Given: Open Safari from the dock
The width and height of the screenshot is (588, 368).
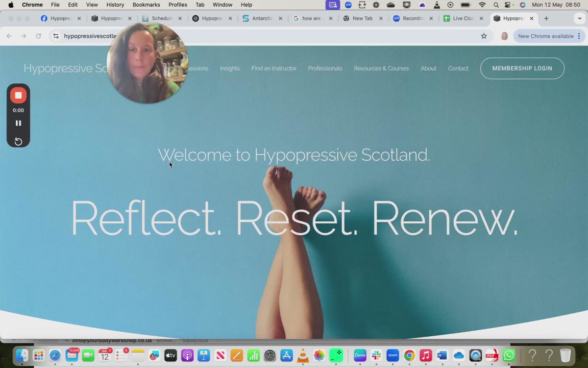Looking at the screenshot, I should coord(55,355).
